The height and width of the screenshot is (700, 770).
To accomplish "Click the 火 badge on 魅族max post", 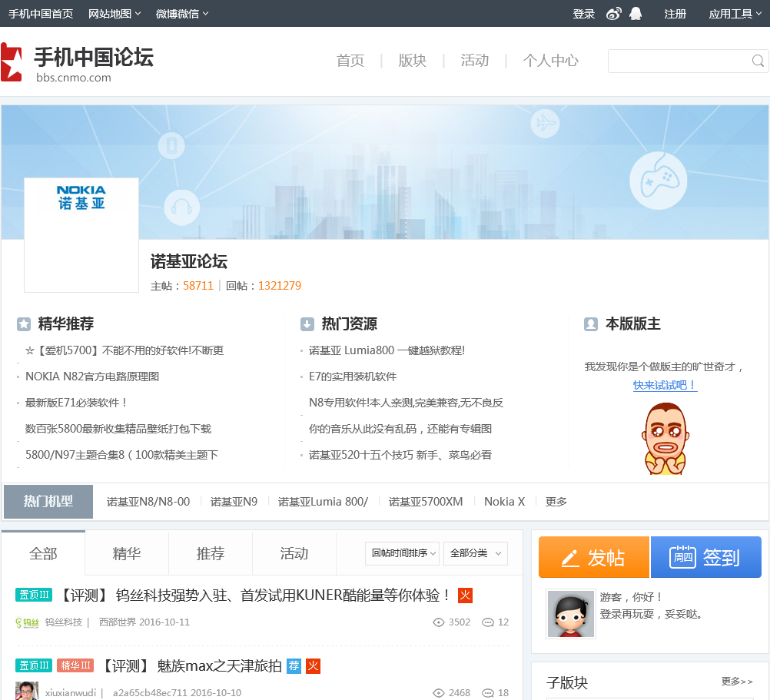I will click(313, 666).
